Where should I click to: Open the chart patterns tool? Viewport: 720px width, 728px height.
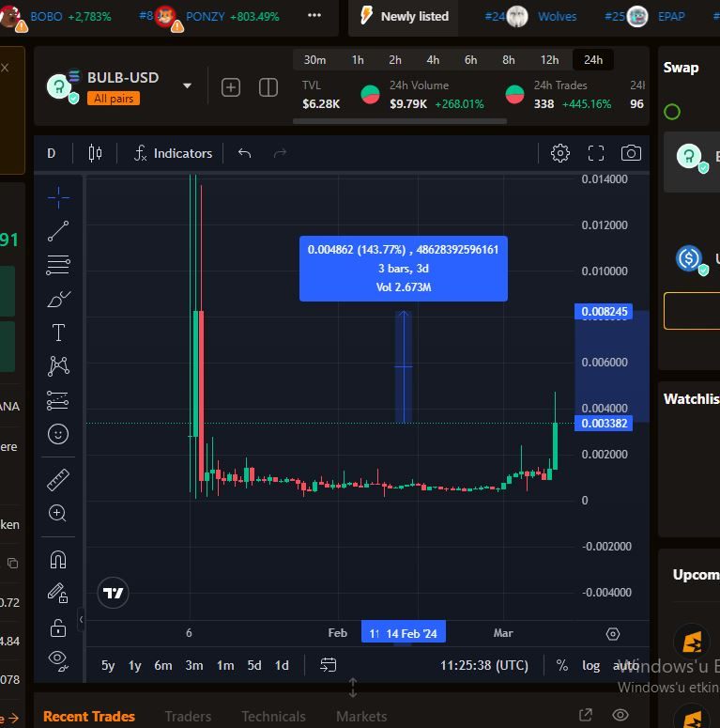point(58,366)
